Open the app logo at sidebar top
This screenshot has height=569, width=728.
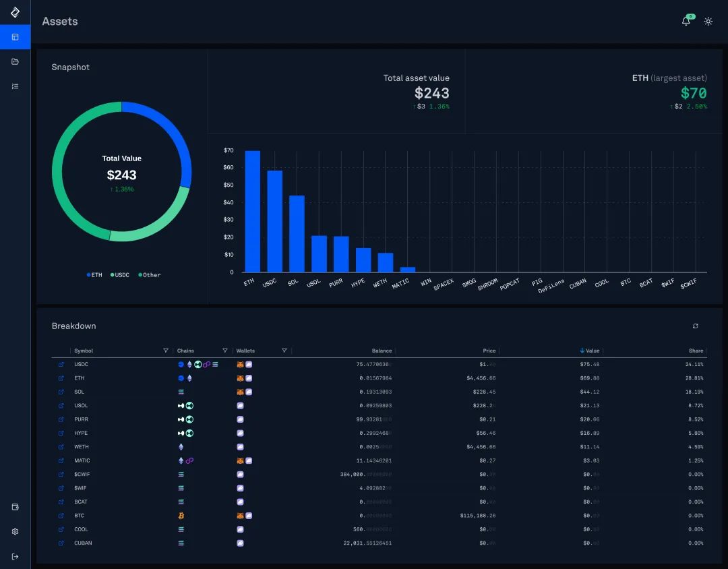[x=15, y=12]
